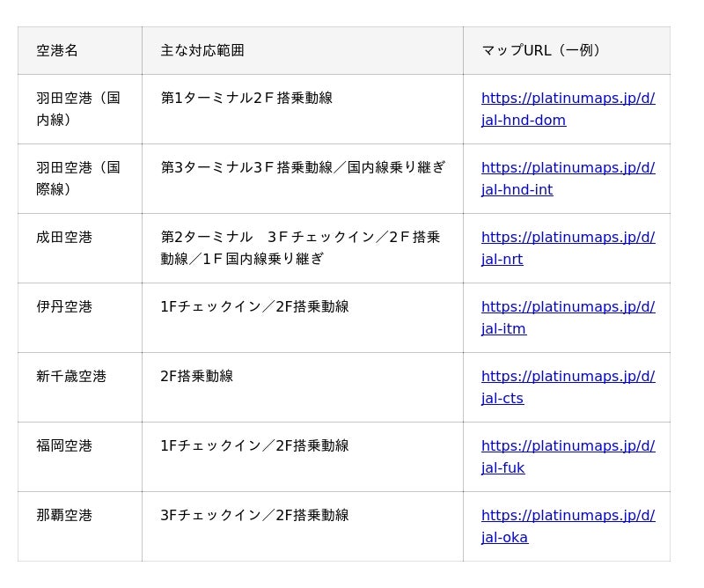Select the 新千歳空港 cell

71,377
